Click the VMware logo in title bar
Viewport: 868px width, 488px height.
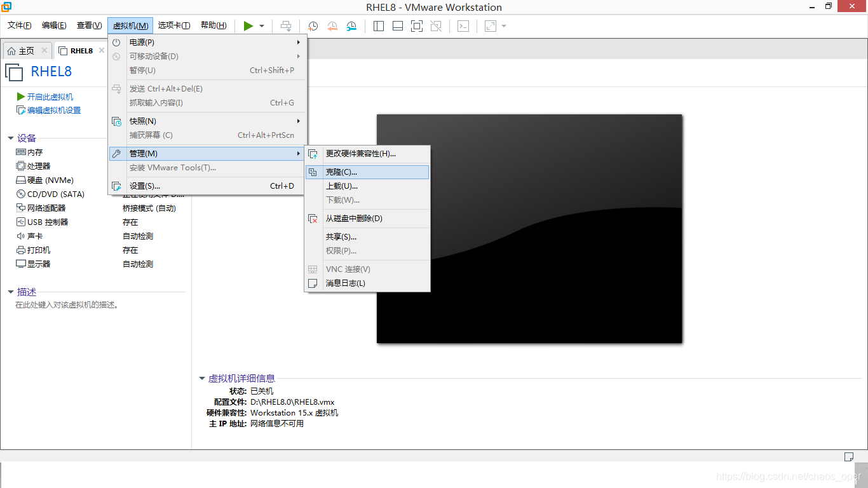tap(6, 7)
